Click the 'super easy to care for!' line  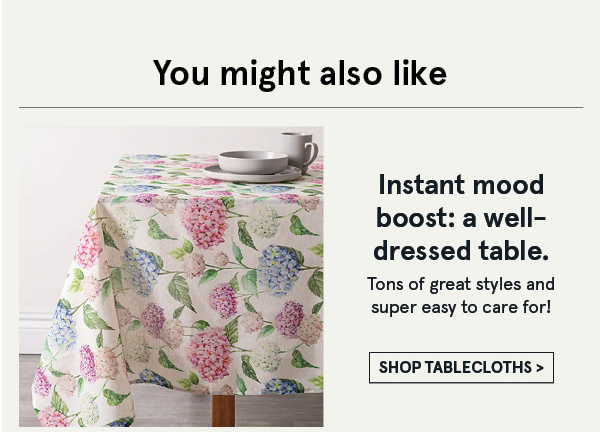[461, 307]
